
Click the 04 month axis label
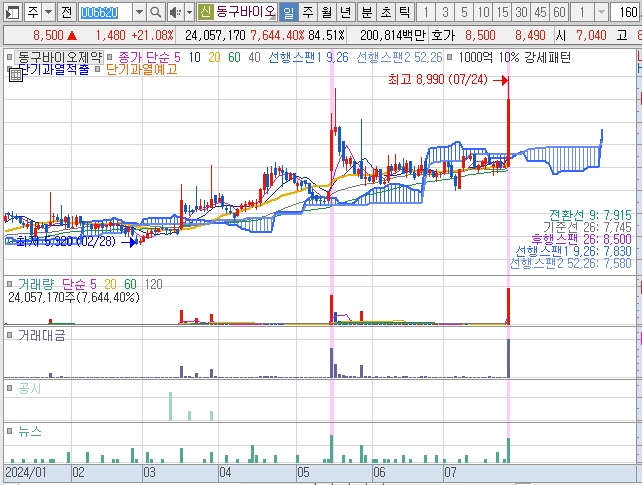coord(225,473)
